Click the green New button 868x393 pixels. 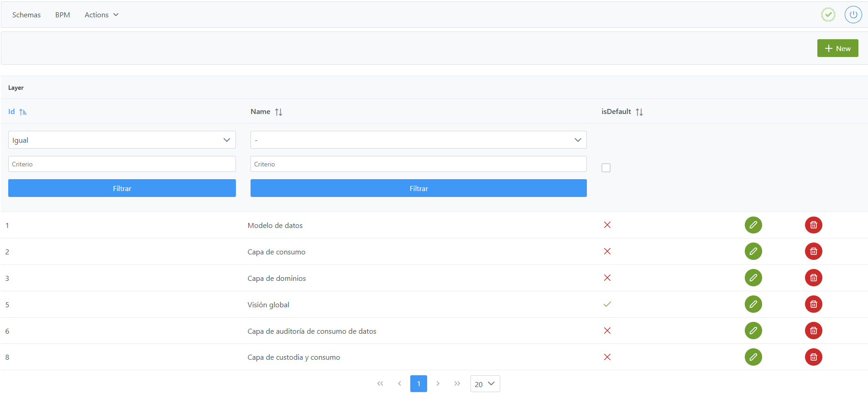[x=837, y=48]
